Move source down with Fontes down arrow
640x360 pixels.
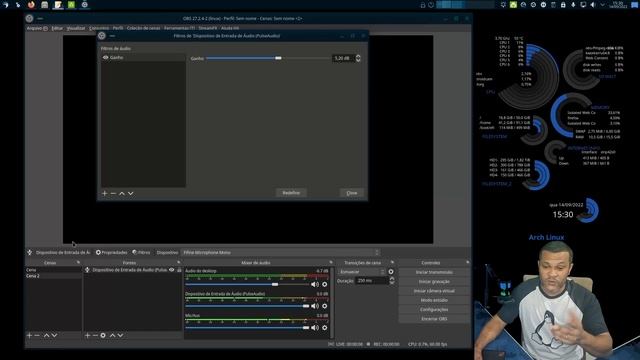pos(120,335)
